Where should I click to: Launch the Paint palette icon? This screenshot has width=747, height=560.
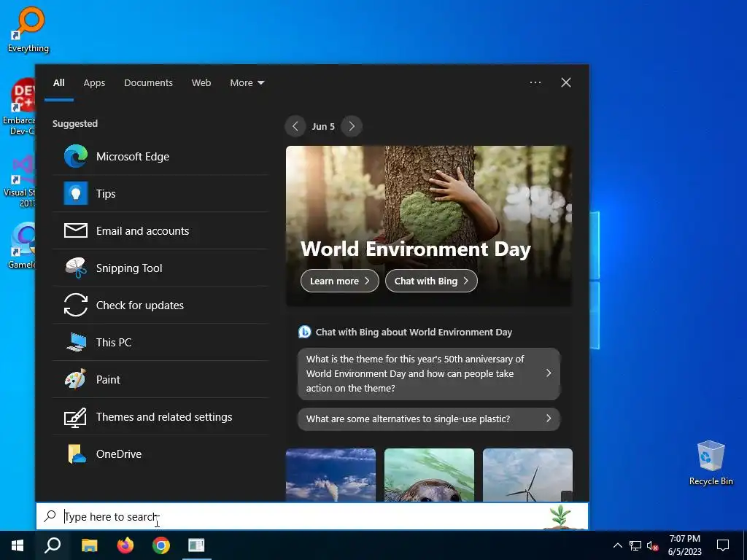click(76, 379)
